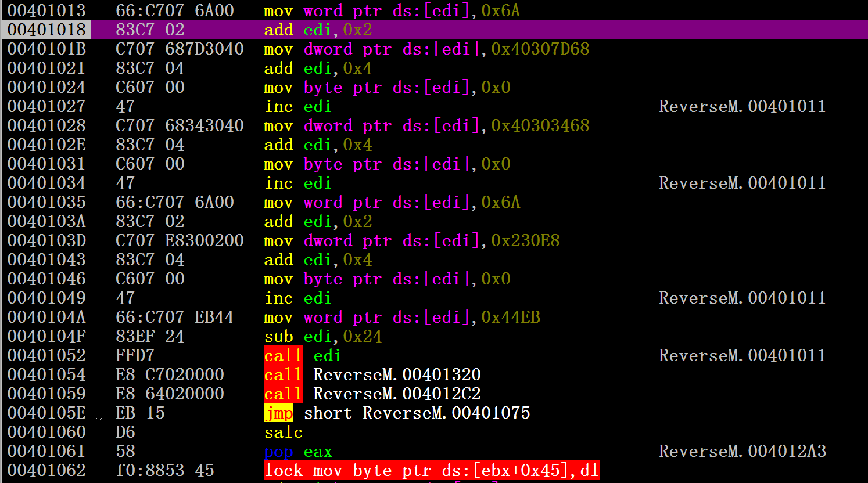Select the call ReverseM.004012C2 instruction
The height and width of the screenshot is (483, 868).
372,394
